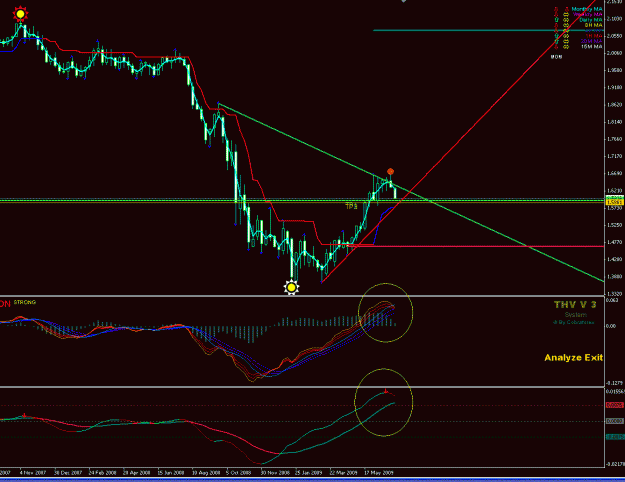
Task: Click the 5 Oct 2008 date label
Action: pos(238,473)
